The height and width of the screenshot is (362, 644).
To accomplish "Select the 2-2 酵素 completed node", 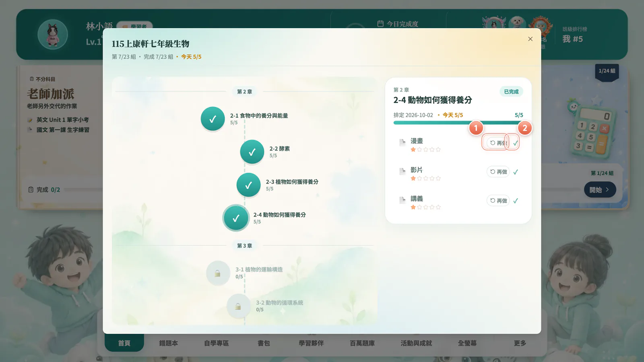I will pyautogui.click(x=252, y=152).
